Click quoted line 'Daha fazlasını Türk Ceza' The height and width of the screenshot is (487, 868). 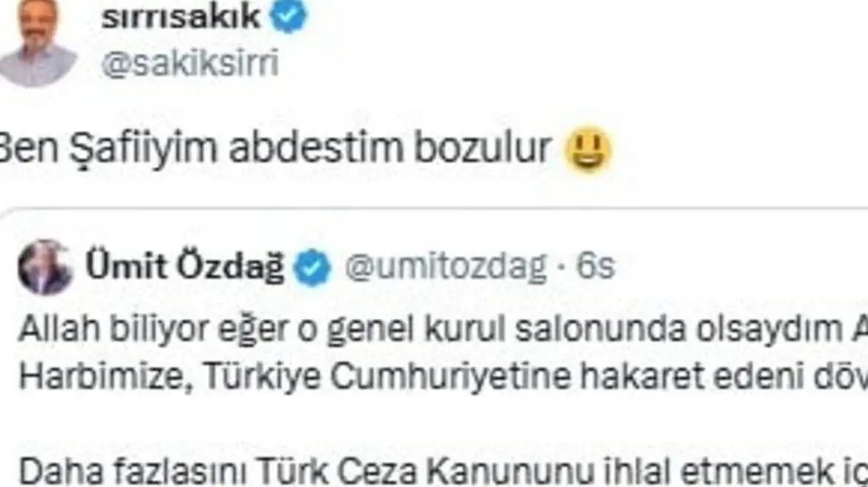[x=443, y=471]
